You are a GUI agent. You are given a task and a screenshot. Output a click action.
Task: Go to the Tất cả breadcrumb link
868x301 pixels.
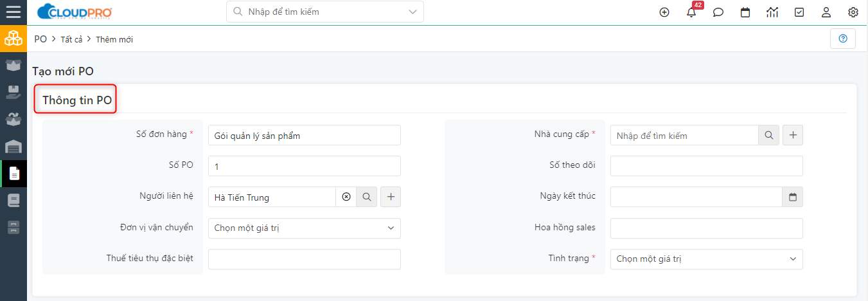[x=71, y=39]
